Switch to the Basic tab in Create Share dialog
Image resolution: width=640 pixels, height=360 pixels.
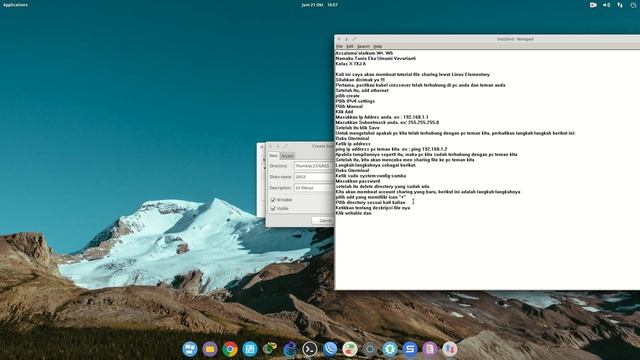coord(273,156)
